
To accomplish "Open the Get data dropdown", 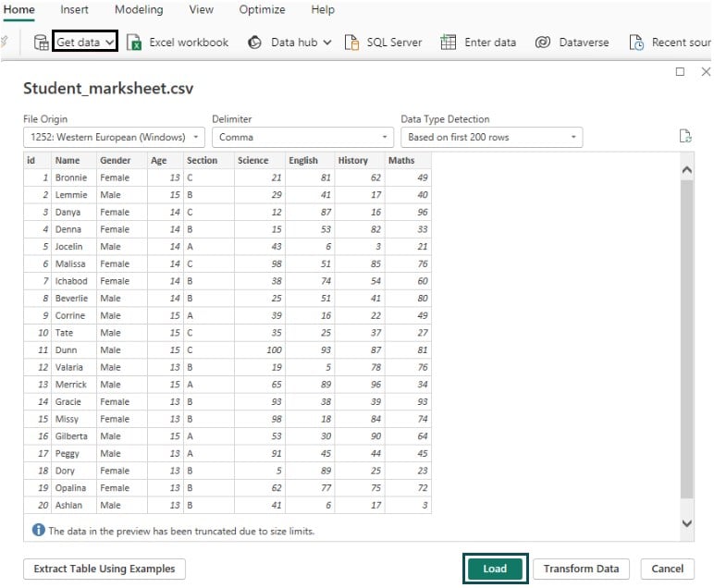I will [x=85, y=42].
